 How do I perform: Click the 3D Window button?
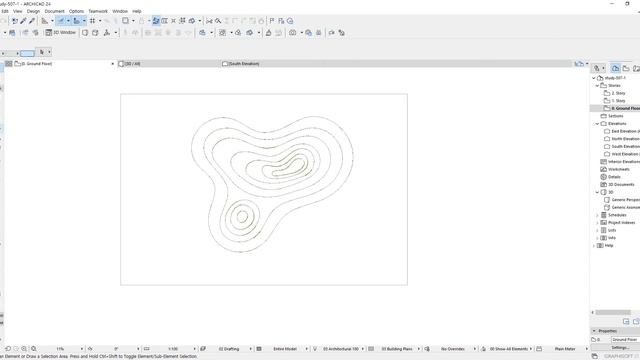click(60, 33)
